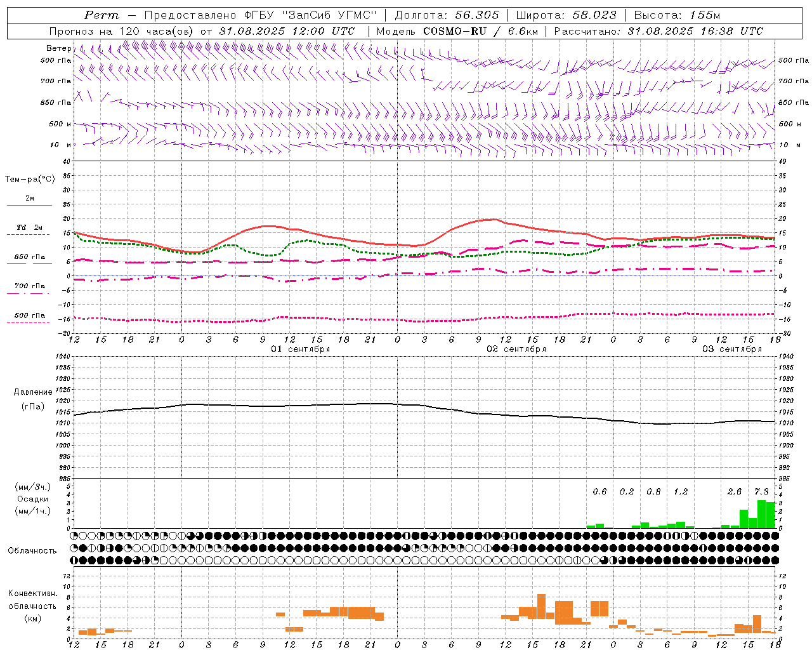
Task: Select the 'Предоставлено ФГБУ "ЗапСиб УГМС"' text
Action: 261,15
